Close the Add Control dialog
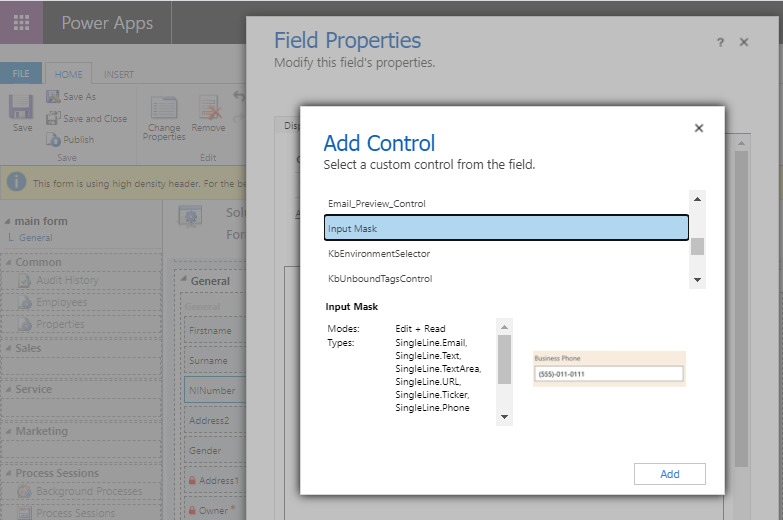The height and width of the screenshot is (520, 783). pyautogui.click(x=699, y=128)
